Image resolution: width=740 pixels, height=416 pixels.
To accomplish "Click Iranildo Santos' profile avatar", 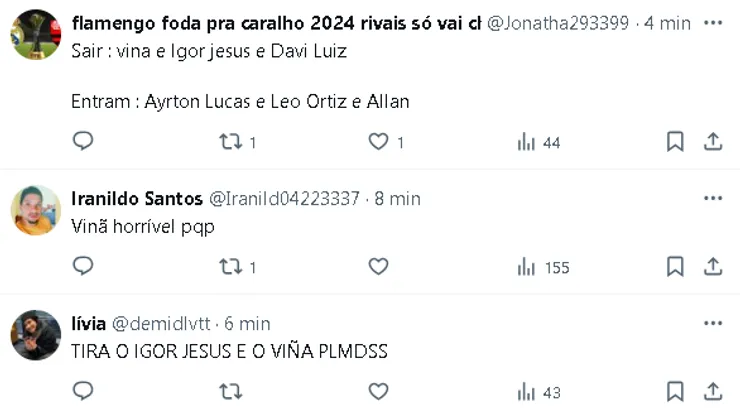I will pyautogui.click(x=36, y=211).
